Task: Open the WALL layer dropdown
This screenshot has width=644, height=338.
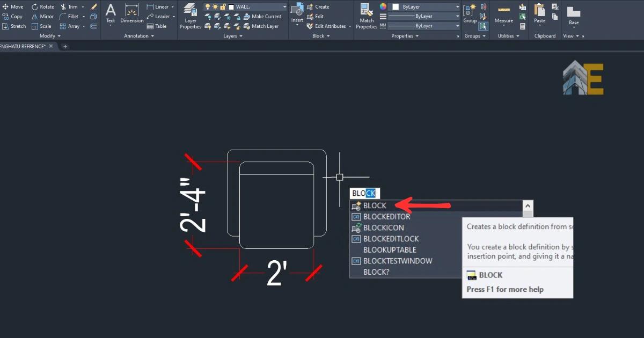Action: pyautogui.click(x=285, y=6)
